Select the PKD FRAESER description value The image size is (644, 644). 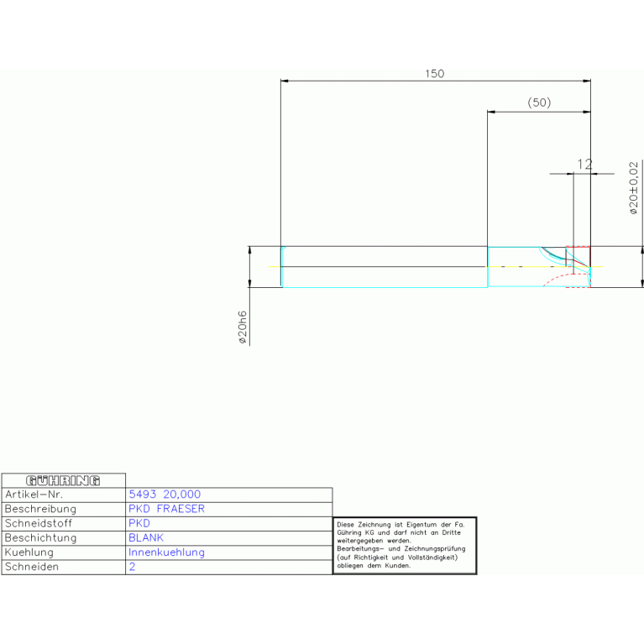tap(166, 509)
